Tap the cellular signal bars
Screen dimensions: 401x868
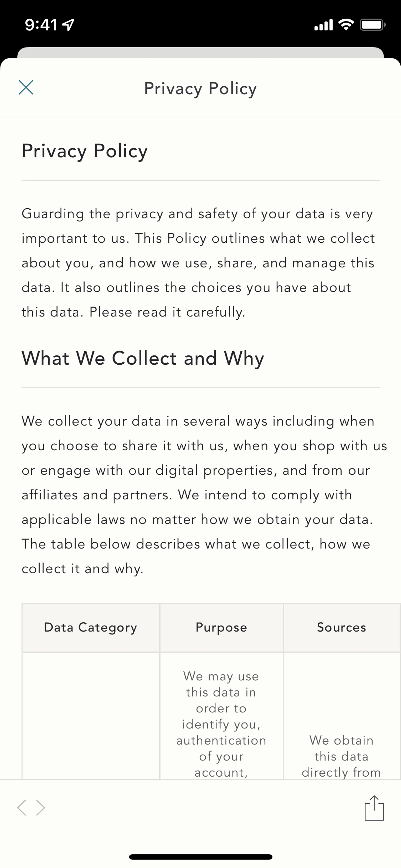tap(323, 25)
